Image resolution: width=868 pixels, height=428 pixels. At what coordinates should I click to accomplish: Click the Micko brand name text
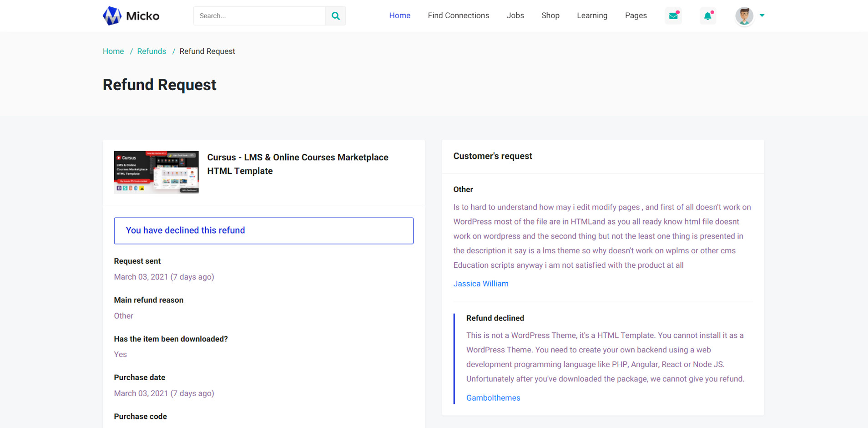[142, 16]
